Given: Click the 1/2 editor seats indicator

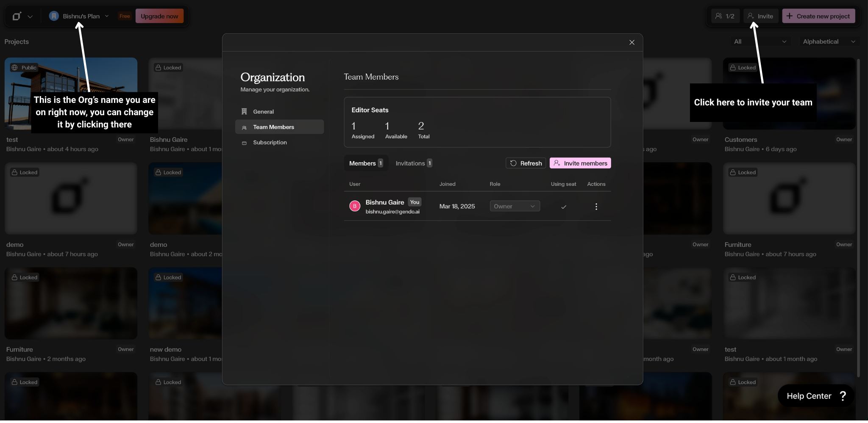Looking at the screenshot, I should coord(725,16).
